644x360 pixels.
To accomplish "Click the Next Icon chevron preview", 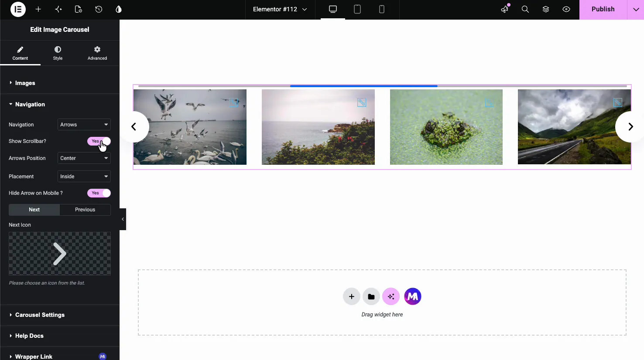I will (x=60, y=254).
